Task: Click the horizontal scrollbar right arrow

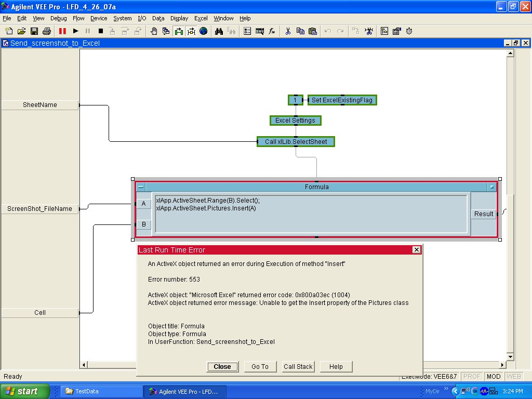Action: point(502,365)
